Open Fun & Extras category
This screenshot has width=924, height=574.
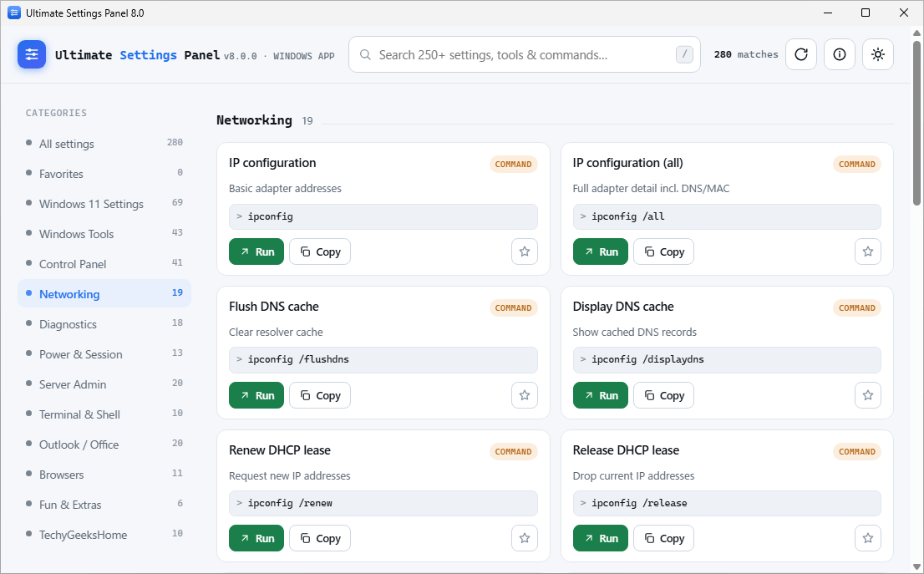click(104, 504)
